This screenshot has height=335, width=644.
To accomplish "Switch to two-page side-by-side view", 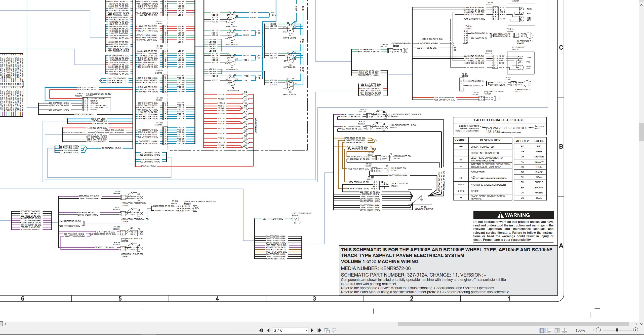I will 557,330.
